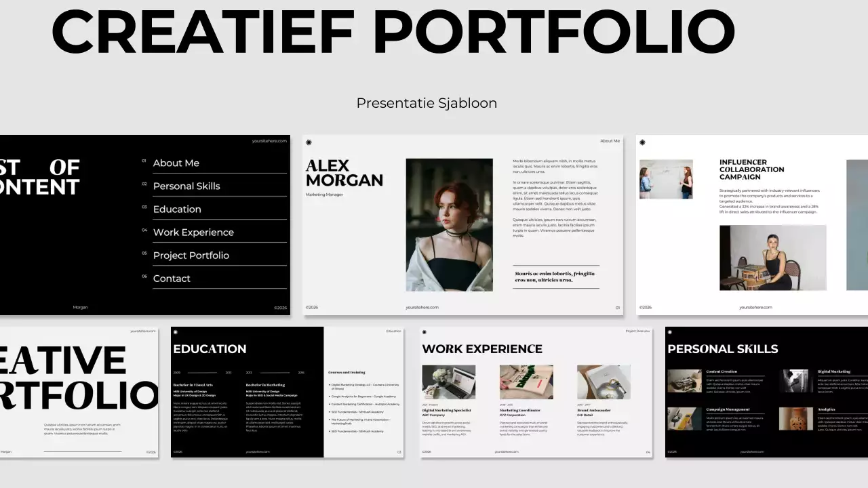Select "About Me" in the table of contents
The image size is (868, 488).
pos(176,163)
